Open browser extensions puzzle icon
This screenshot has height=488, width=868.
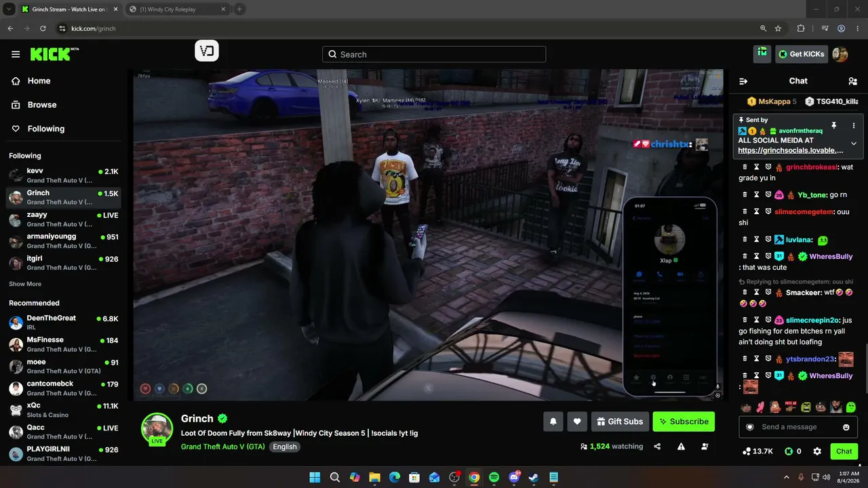point(801,28)
